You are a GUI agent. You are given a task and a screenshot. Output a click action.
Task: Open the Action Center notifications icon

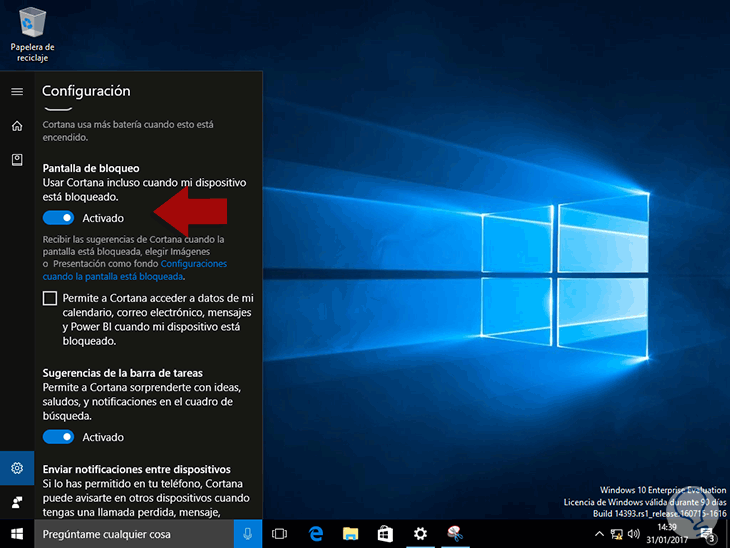[707, 534]
